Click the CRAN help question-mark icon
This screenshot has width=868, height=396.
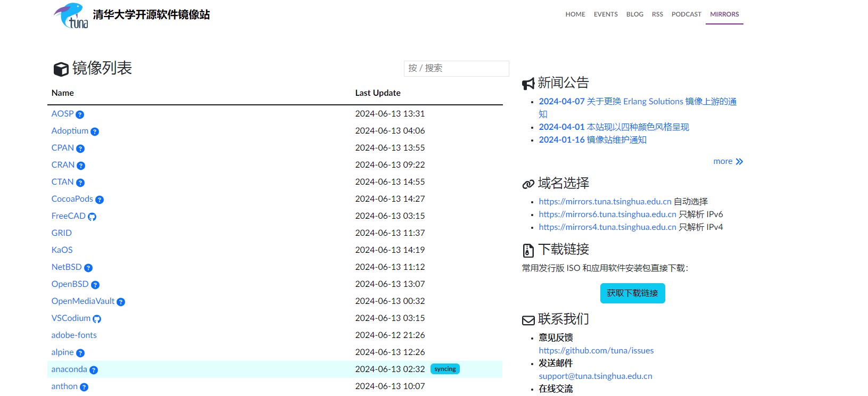81,166
